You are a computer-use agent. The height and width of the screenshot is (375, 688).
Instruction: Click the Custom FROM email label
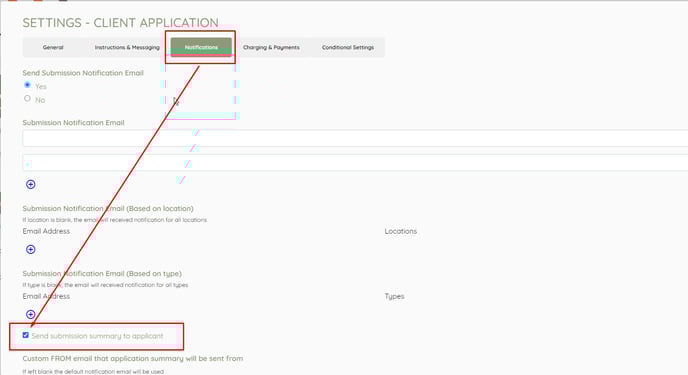point(133,358)
